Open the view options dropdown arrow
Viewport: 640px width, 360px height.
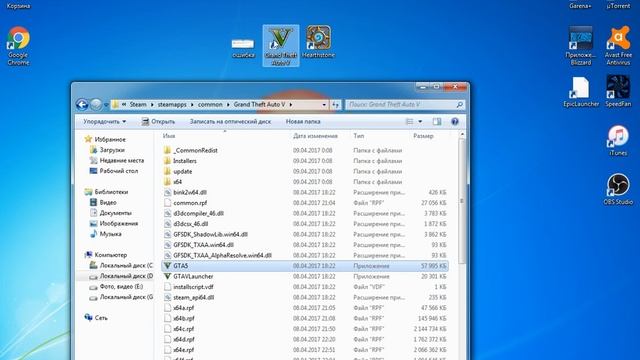pos(420,121)
